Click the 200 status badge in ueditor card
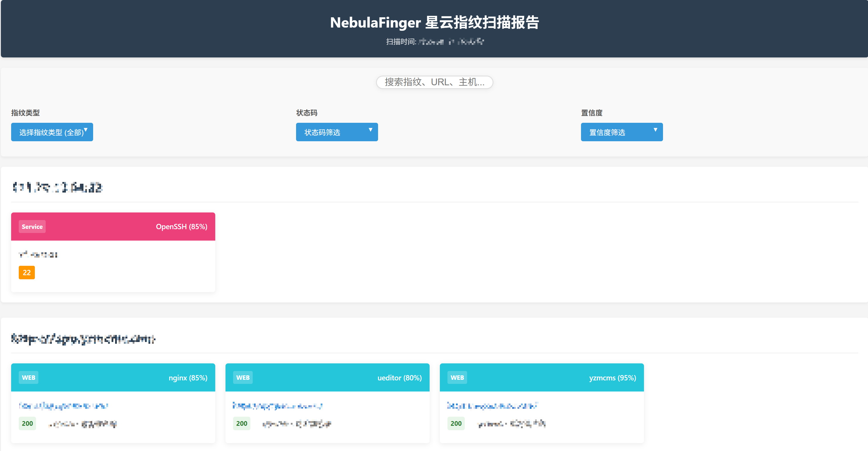Viewport: 868px width, 451px height. pos(242,423)
